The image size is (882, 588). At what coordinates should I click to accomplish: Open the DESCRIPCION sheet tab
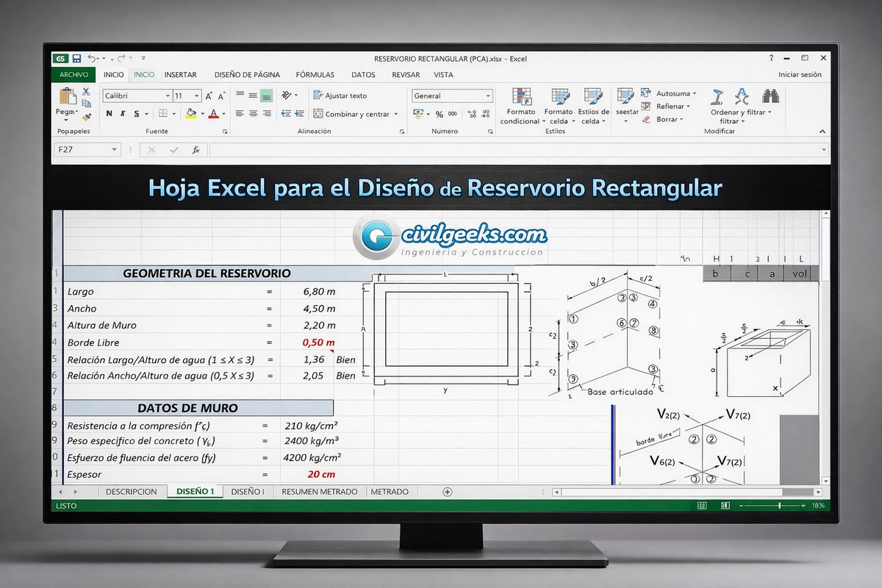point(132,492)
